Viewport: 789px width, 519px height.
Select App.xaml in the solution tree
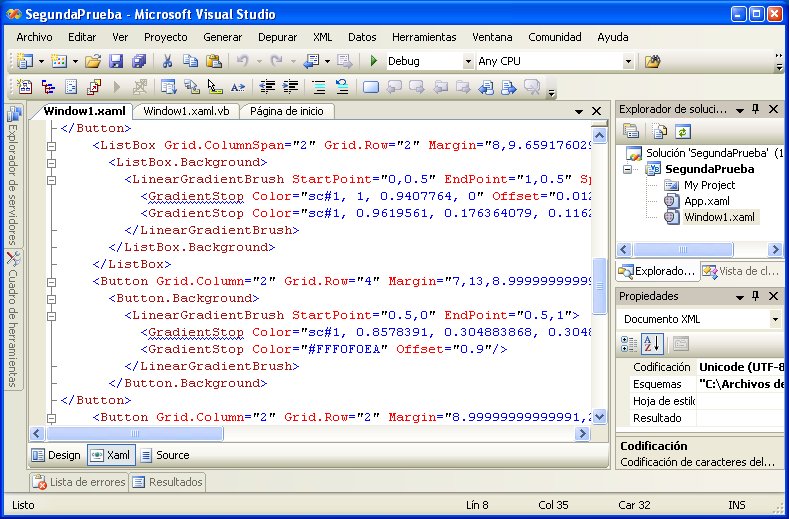[706, 201]
